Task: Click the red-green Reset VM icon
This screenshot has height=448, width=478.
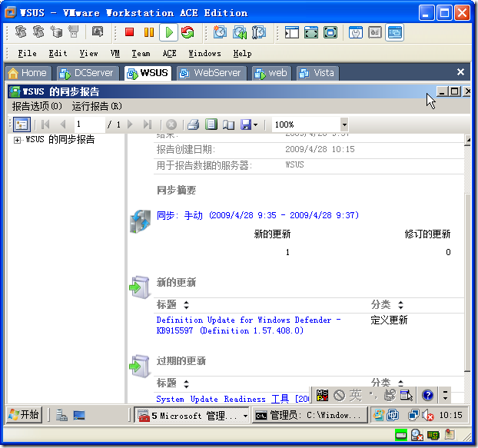Action: (x=188, y=32)
